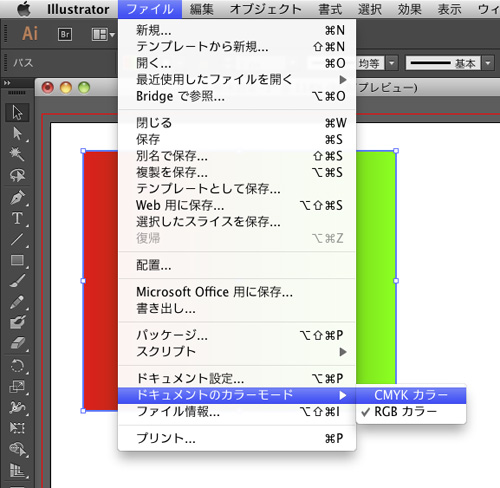
Task: Click the Ai application logo
Action: (x=30, y=34)
